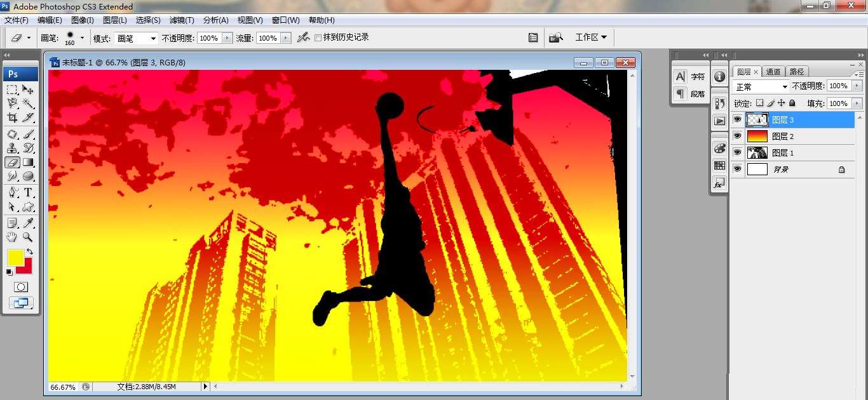This screenshot has width=868, height=400.
Task: Open the 文件(F) menu
Action: click(17, 20)
